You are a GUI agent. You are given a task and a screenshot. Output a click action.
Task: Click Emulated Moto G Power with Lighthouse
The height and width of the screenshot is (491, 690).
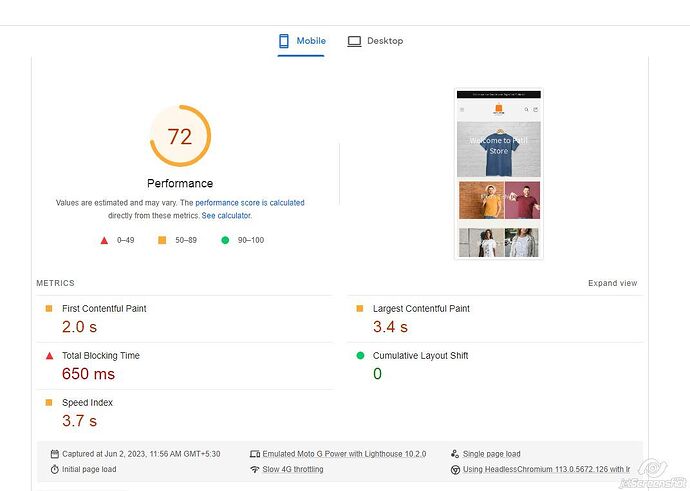[344, 454]
